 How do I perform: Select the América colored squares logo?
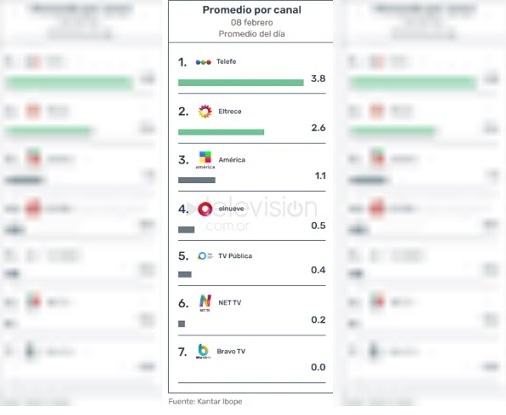pyautogui.click(x=205, y=160)
